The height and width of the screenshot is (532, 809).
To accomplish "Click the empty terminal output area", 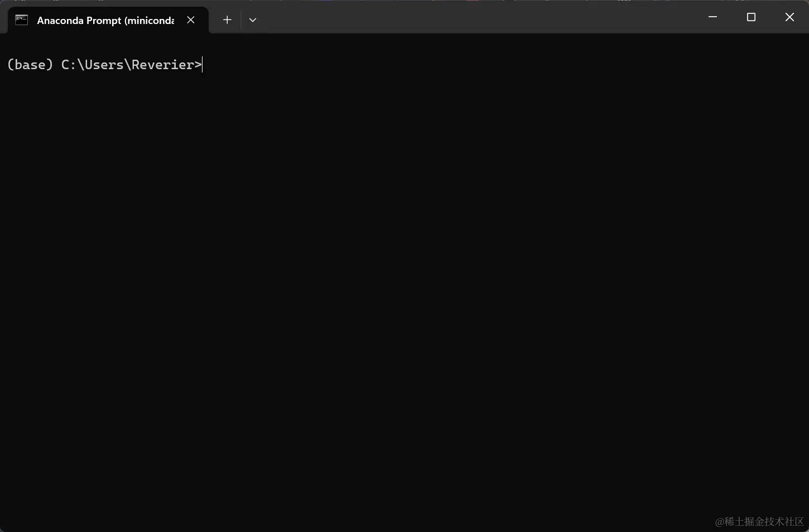I will click(391, 279).
